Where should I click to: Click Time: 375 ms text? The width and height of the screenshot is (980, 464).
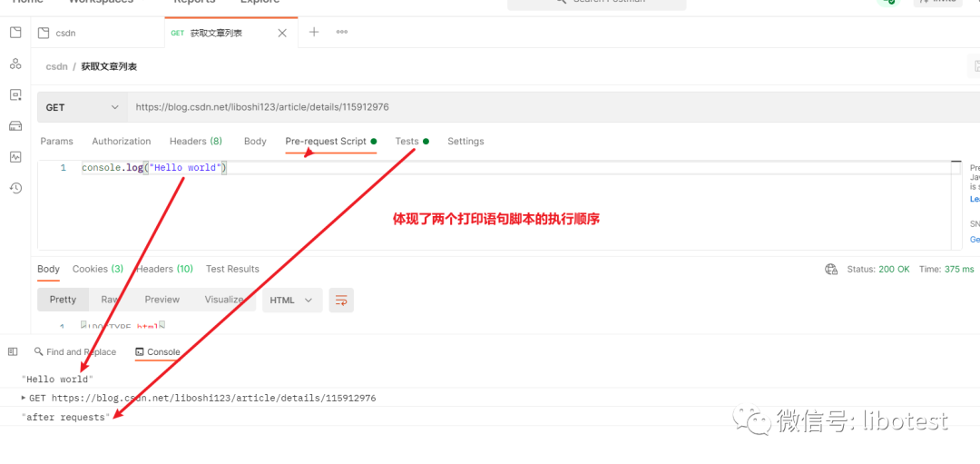coord(946,270)
